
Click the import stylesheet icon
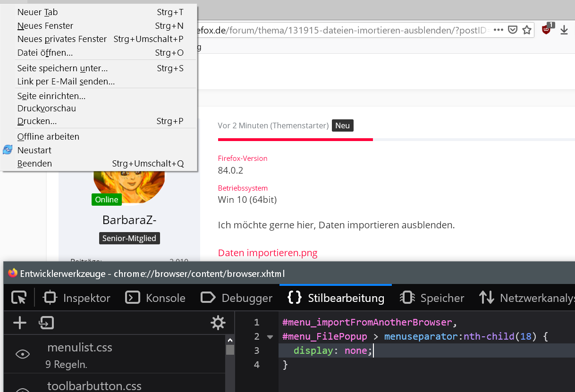46,323
